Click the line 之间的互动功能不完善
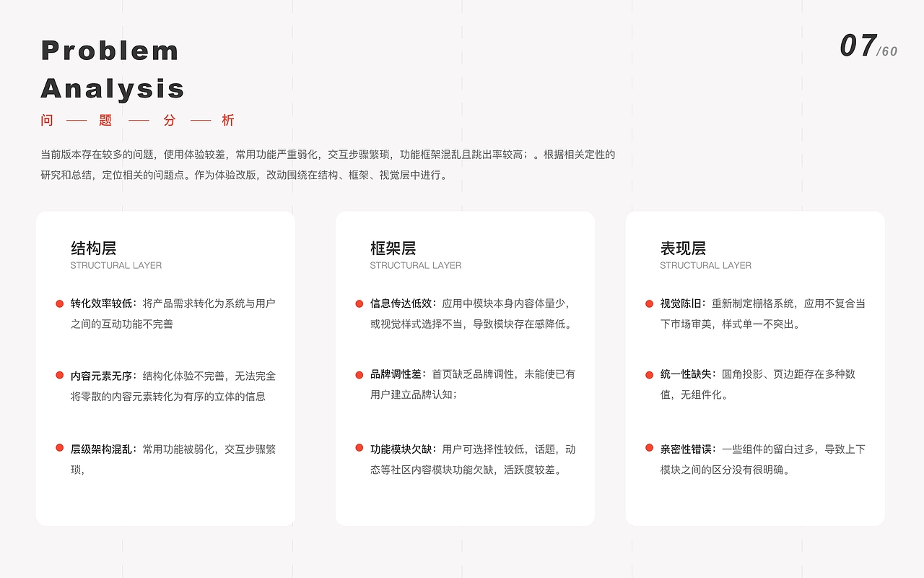This screenshot has width=924, height=578. click(x=122, y=324)
